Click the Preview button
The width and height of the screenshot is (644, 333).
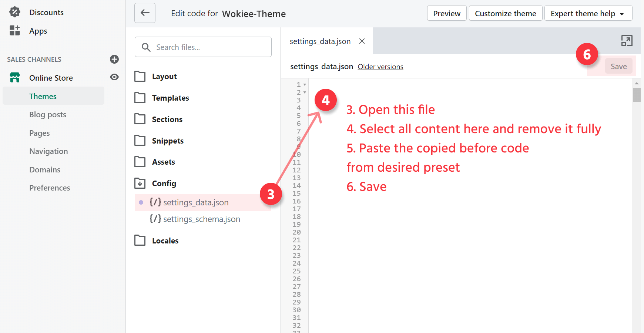(x=447, y=13)
